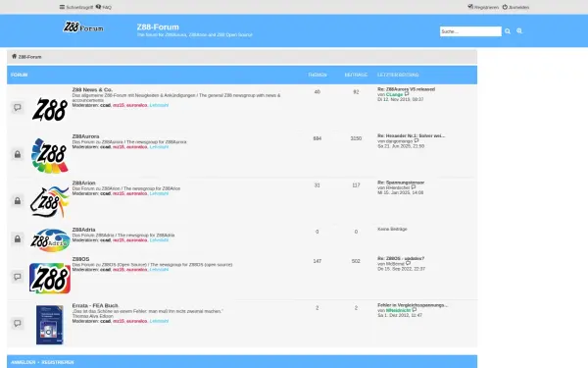The height and width of the screenshot is (368, 588).
Task: Open the Z88Aurora forum
Action: (85, 136)
